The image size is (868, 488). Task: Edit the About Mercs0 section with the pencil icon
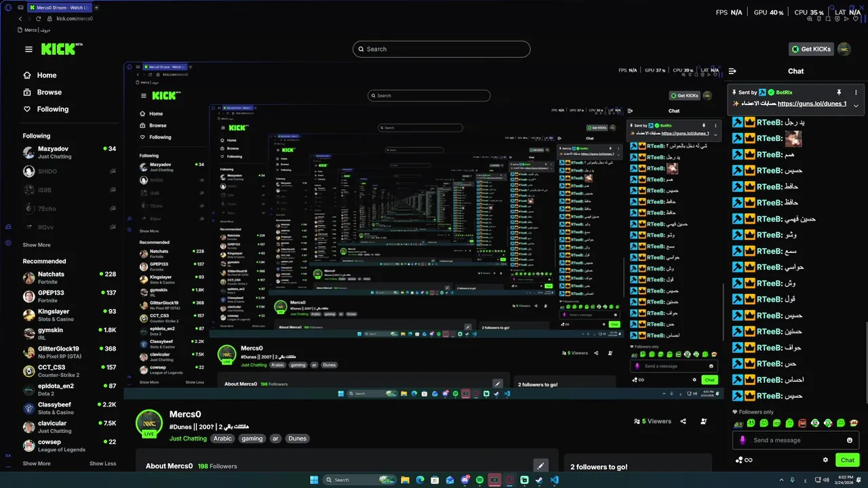coord(540,466)
